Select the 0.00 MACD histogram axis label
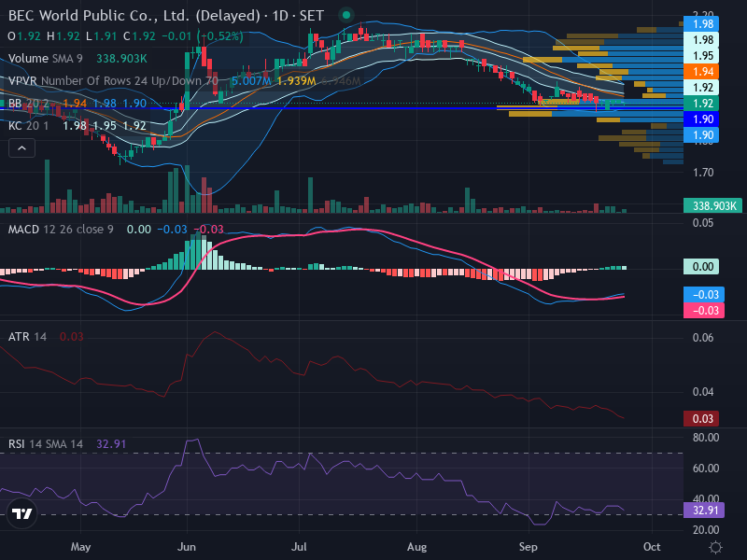 pos(701,267)
